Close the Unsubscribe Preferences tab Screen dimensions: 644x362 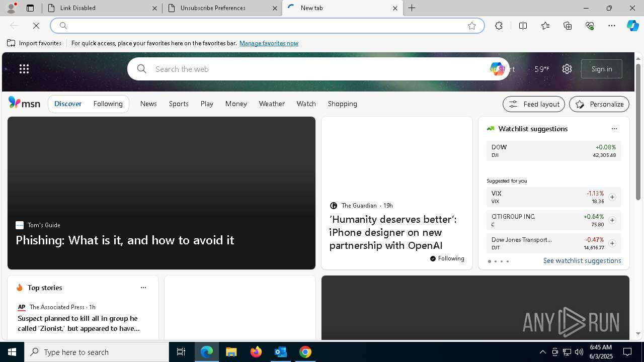(275, 8)
